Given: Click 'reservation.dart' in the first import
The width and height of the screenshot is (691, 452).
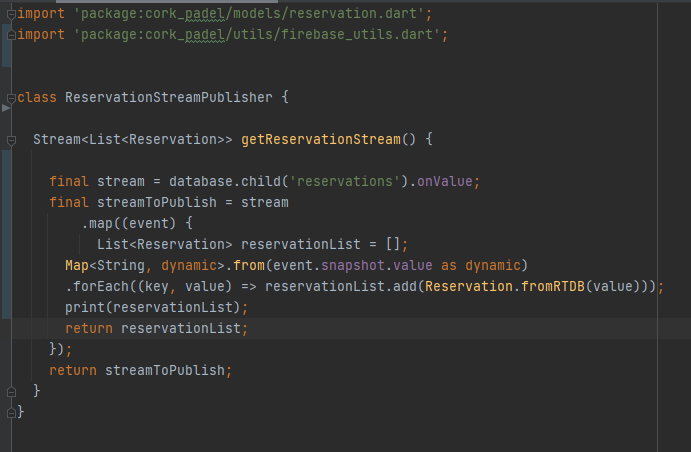Looking at the screenshot, I should pyautogui.click(x=353, y=14).
